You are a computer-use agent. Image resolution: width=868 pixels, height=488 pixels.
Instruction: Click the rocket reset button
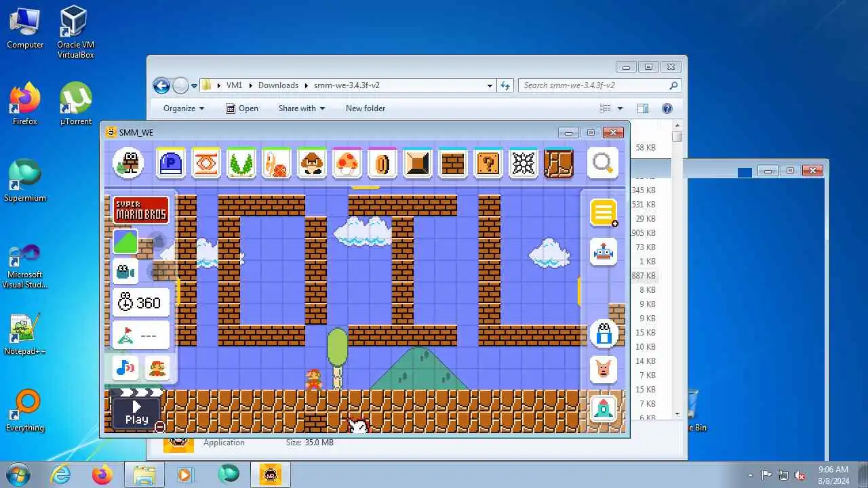coord(604,407)
